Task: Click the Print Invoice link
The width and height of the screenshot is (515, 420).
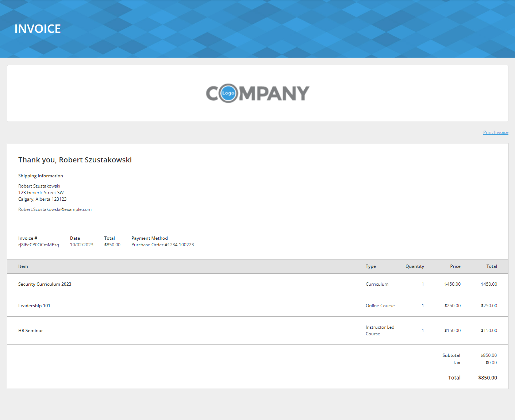Action: click(x=496, y=132)
